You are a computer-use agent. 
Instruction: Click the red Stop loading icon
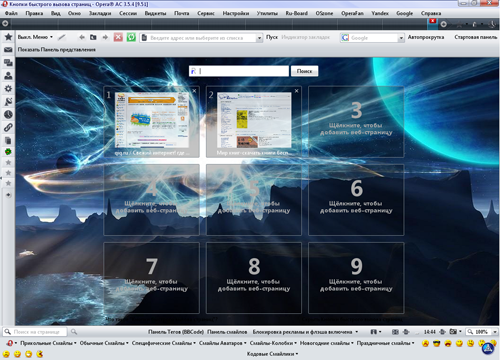[x=118, y=37]
